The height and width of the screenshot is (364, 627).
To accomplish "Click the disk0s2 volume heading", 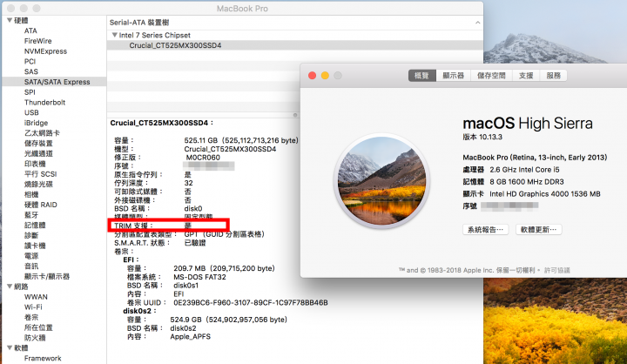I will (139, 311).
